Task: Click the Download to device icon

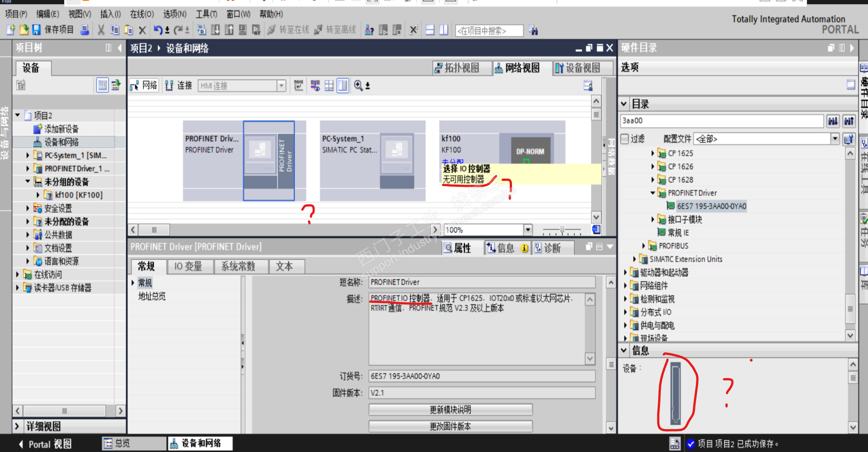Action: pos(215,30)
